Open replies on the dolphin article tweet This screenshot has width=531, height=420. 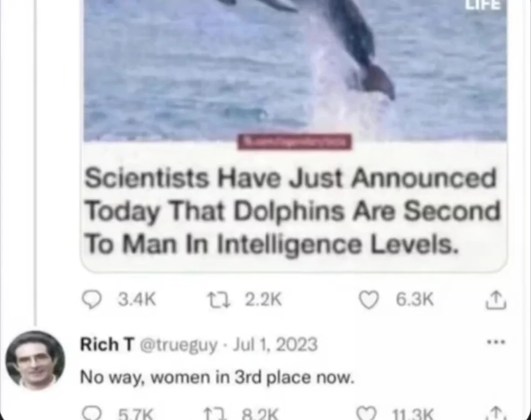click(x=91, y=300)
